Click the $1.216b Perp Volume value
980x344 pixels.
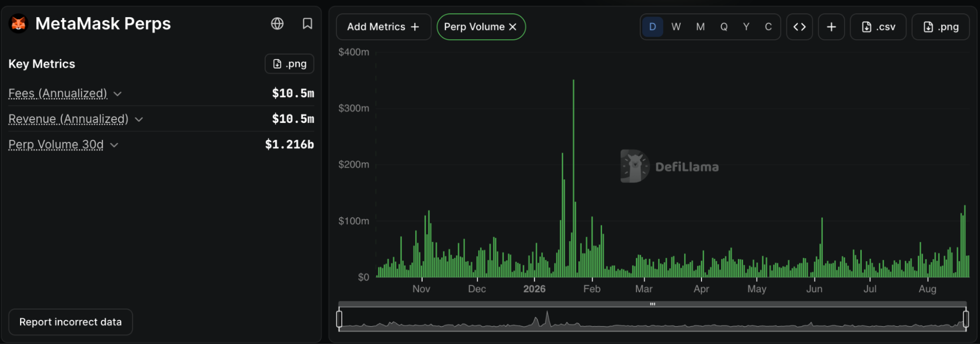(x=289, y=145)
